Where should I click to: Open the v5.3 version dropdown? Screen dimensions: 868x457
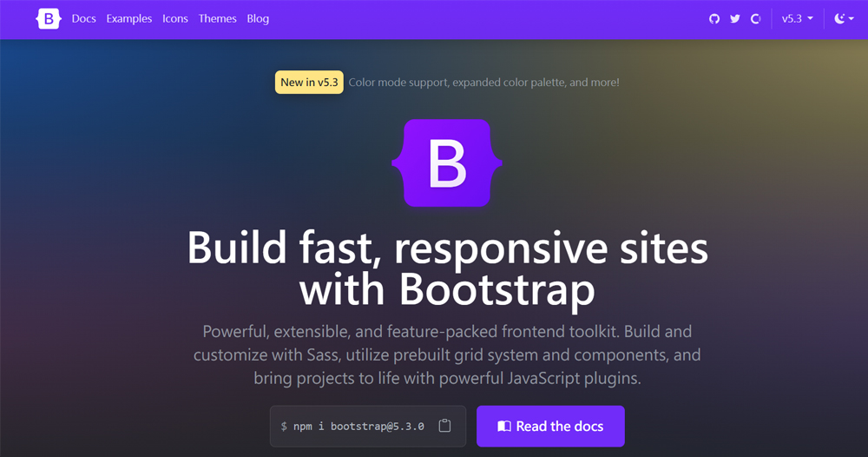tap(797, 19)
